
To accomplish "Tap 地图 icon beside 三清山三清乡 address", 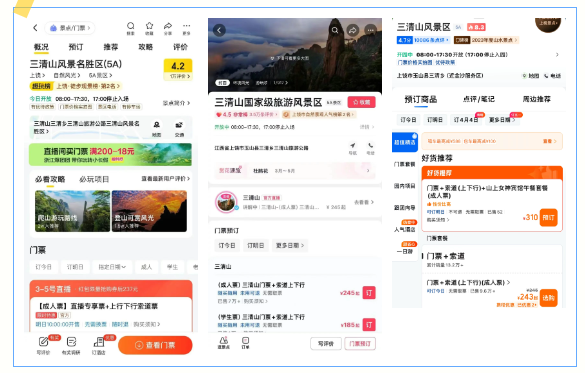I will click(x=157, y=125).
